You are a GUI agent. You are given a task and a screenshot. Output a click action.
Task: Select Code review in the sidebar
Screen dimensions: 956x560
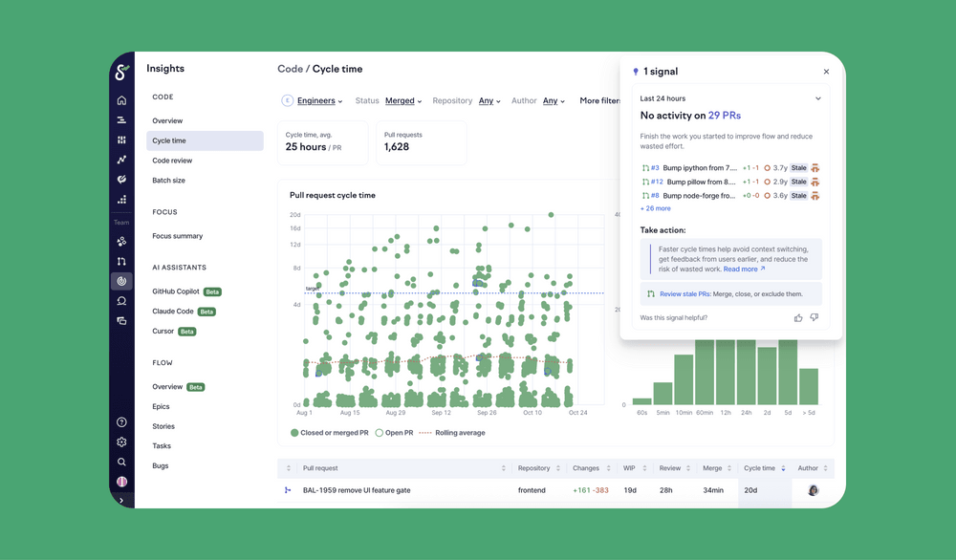coord(172,161)
